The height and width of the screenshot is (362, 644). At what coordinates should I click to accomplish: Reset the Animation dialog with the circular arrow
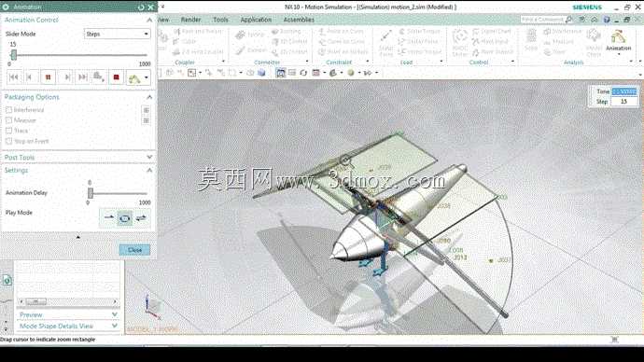click(141, 7)
